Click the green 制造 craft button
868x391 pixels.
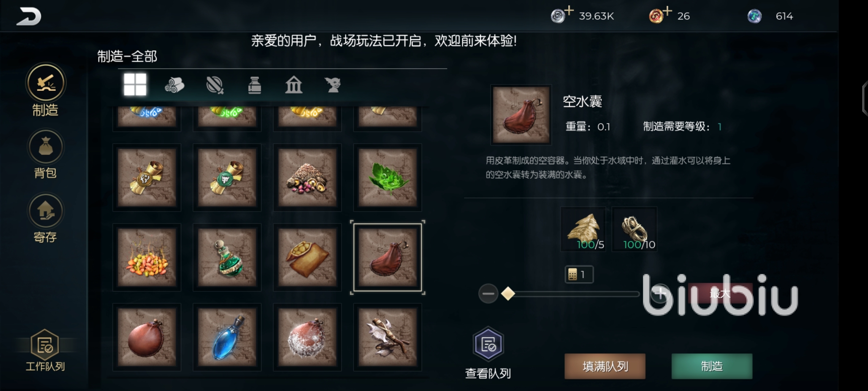coord(712,366)
